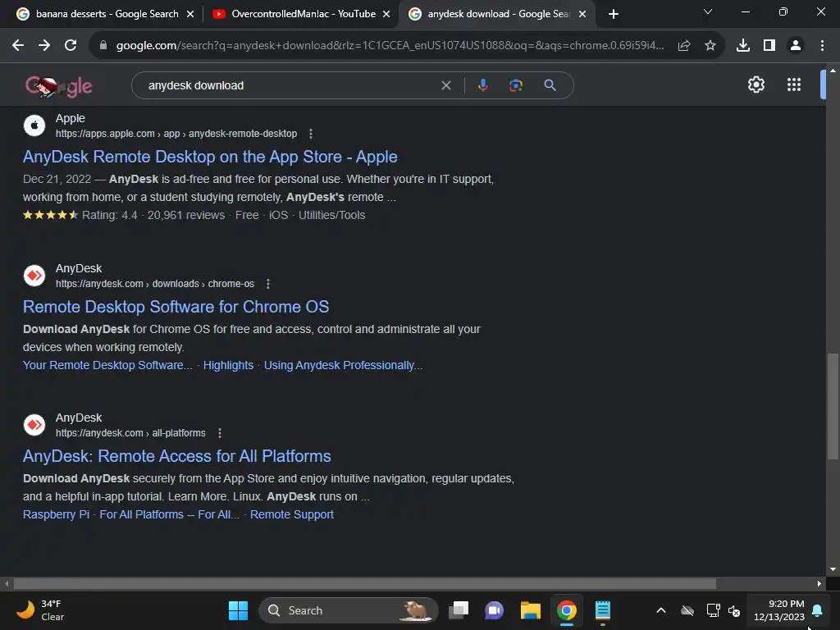The image size is (840, 630).
Task: Start a voice search with the microphone
Action: pyautogui.click(x=482, y=85)
